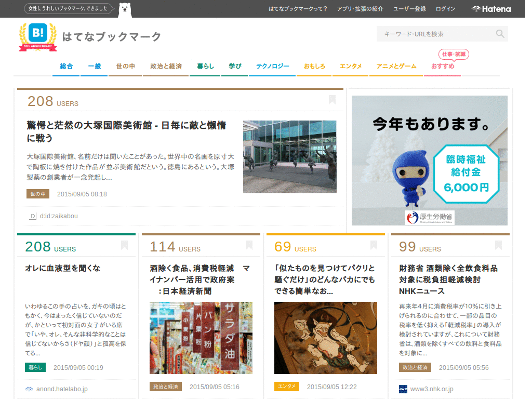Open article オレに血液型を聞くな
The image size is (532, 399).
click(x=62, y=268)
